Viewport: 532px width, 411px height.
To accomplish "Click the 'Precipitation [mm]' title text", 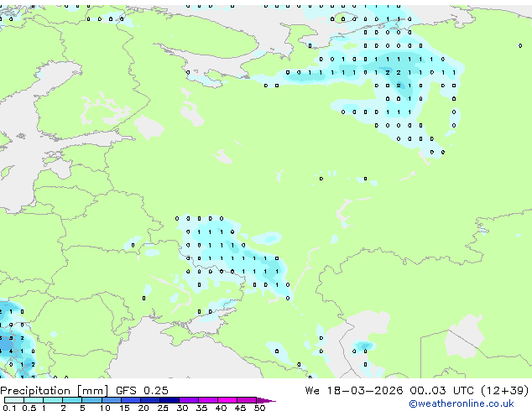I will point(55,391).
